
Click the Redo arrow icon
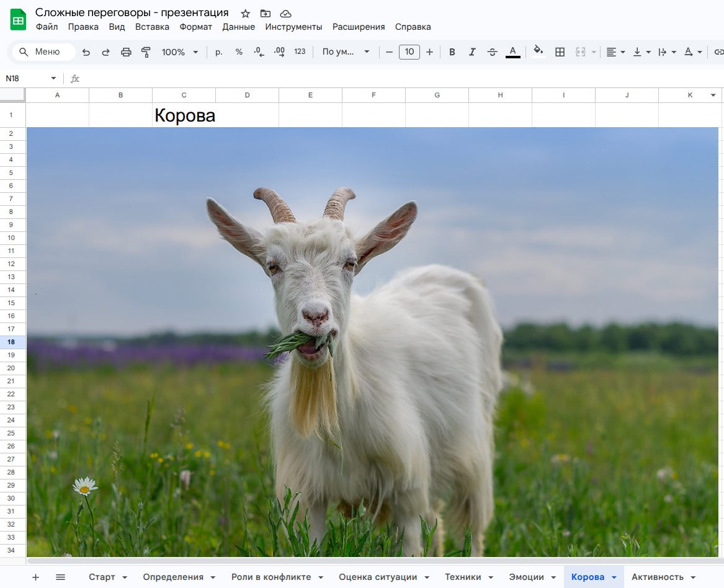(x=105, y=52)
